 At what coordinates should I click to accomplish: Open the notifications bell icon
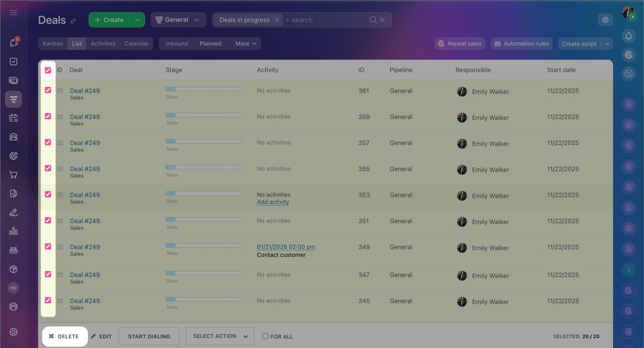(628, 36)
